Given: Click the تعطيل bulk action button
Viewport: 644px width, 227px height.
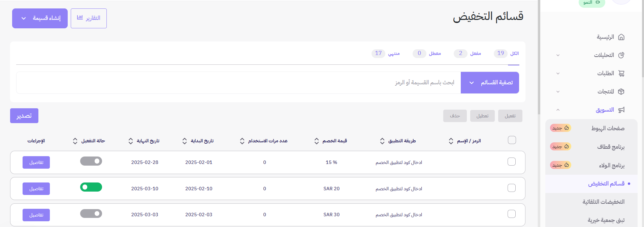Looking at the screenshot, I should click(482, 116).
